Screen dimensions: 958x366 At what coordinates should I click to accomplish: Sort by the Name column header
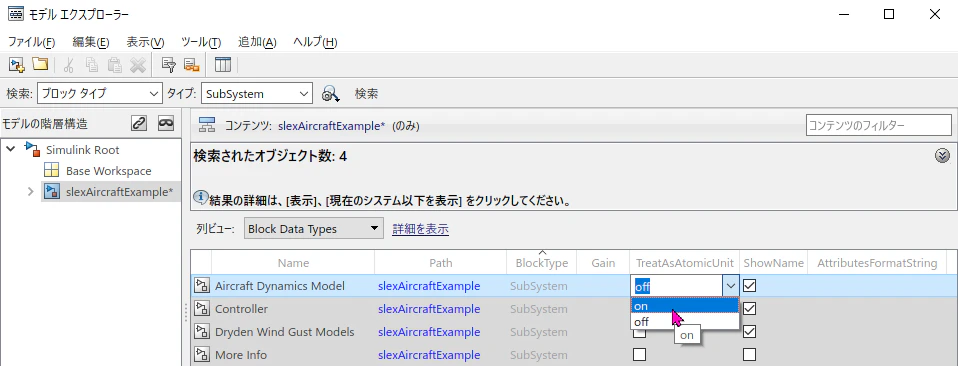(x=293, y=263)
